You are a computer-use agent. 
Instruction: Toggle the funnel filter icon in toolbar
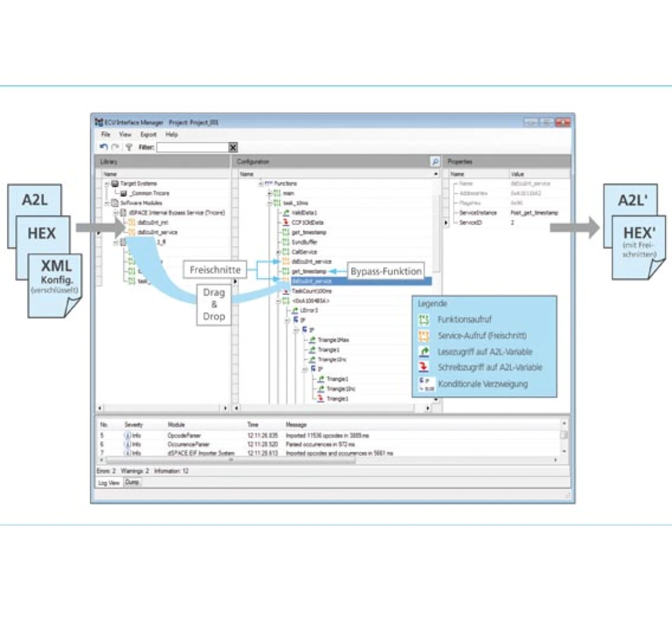129,148
